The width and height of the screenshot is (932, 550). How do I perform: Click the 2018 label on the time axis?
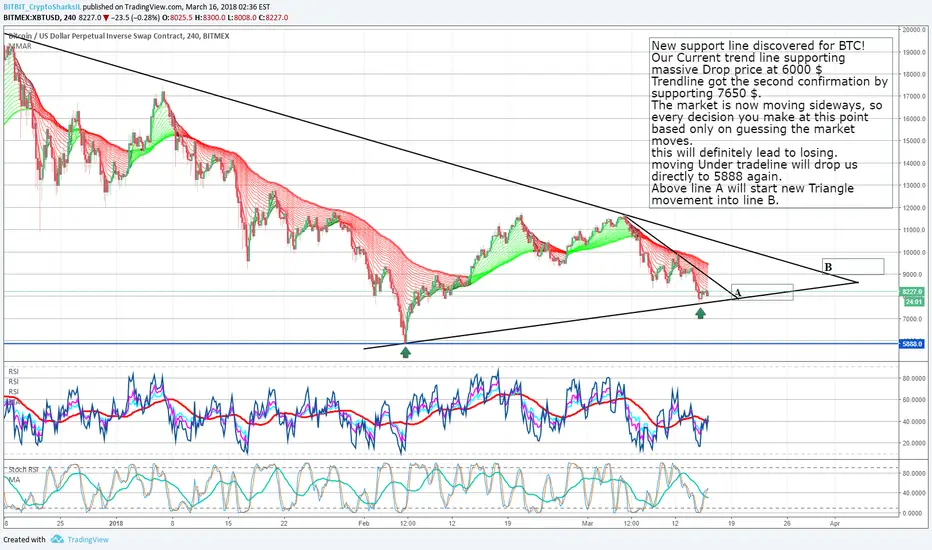[x=116, y=524]
